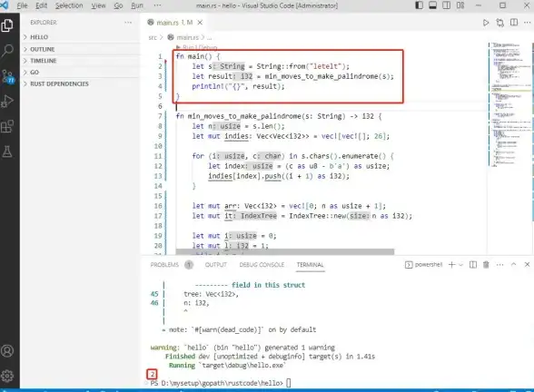Viewport: 534px width, 392px height.
Task: Click the Run file play icon
Action: 486,23
